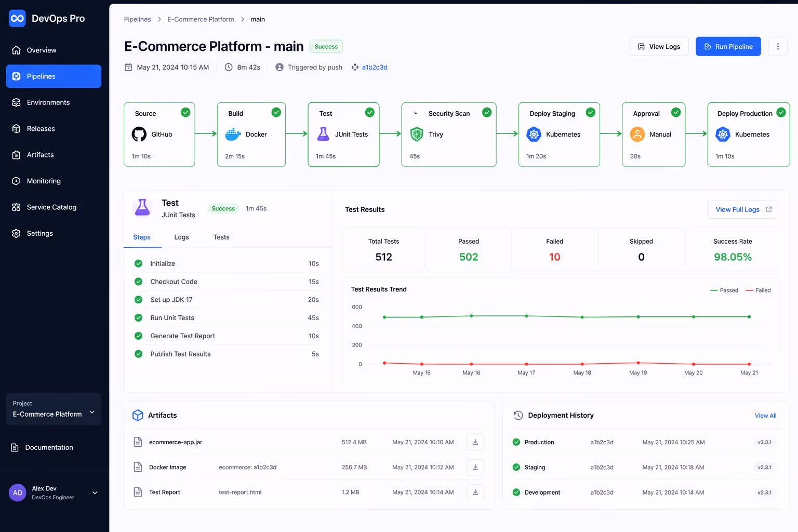Click the Kubernetes icon in Deploy Staging
The width and height of the screenshot is (798, 532).
pyautogui.click(x=534, y=134)
